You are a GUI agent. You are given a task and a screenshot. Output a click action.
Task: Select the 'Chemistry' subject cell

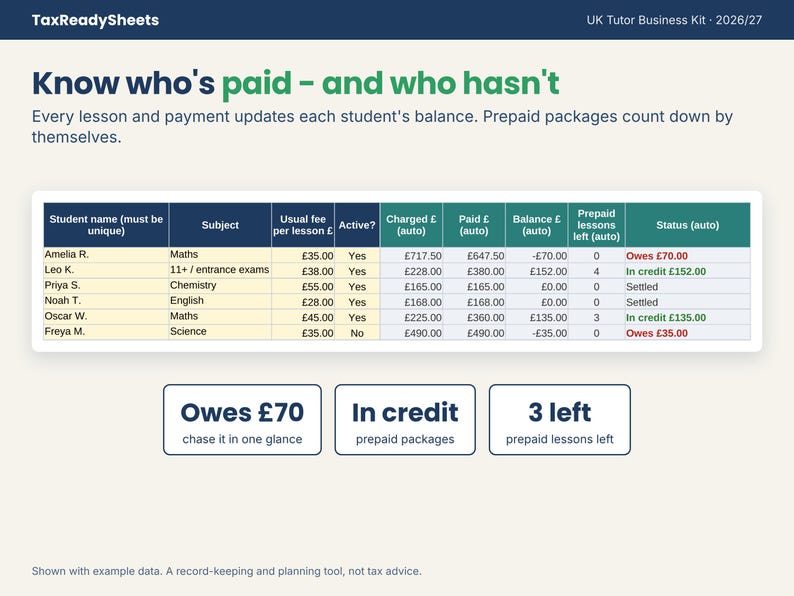pos(220,286)
